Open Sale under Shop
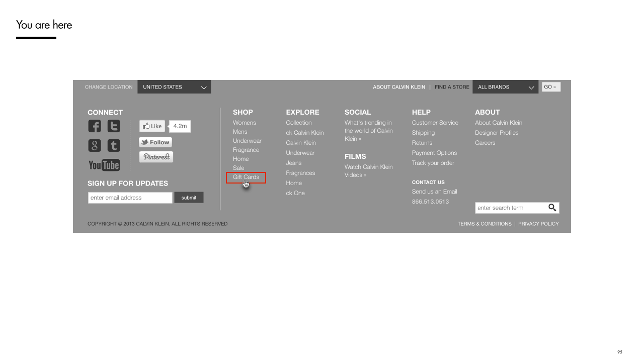Image resolution: width=644 pixels, height=362 pixels. (238, 168)
